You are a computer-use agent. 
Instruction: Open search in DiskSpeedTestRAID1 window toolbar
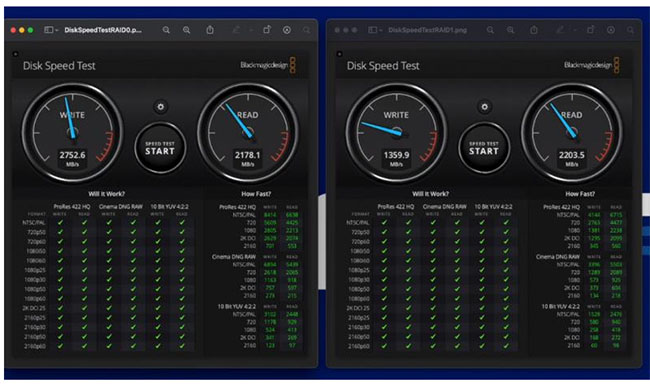pyautogui.click(x=630, y=30)
